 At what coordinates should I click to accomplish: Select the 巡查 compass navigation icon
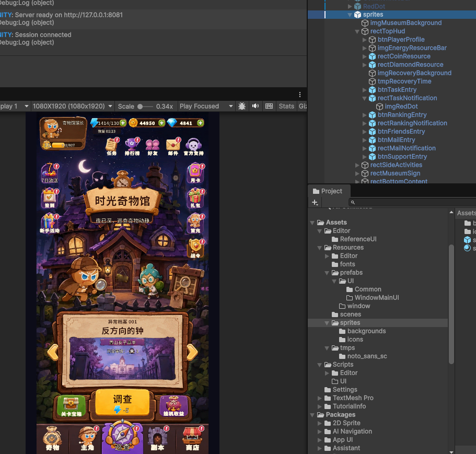coord(122,437)
